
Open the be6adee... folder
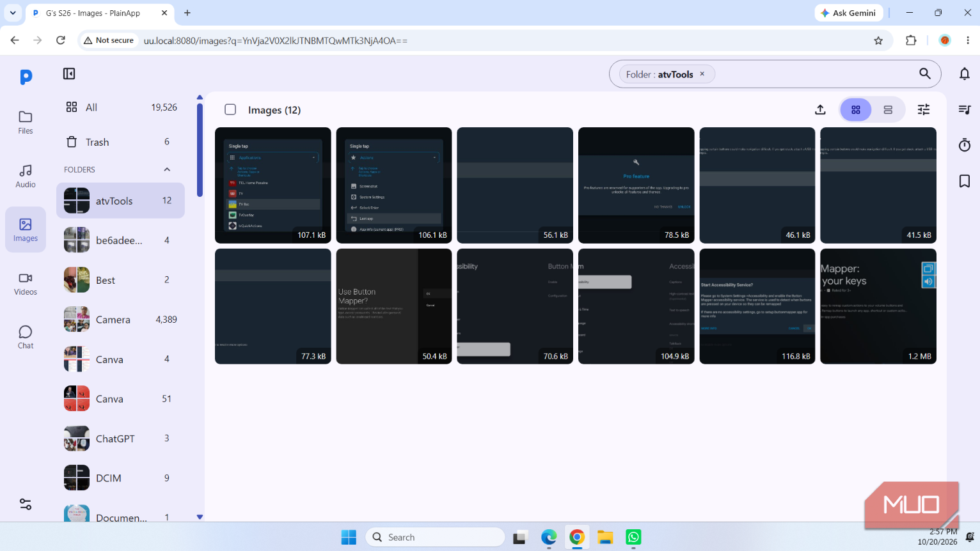121,240
